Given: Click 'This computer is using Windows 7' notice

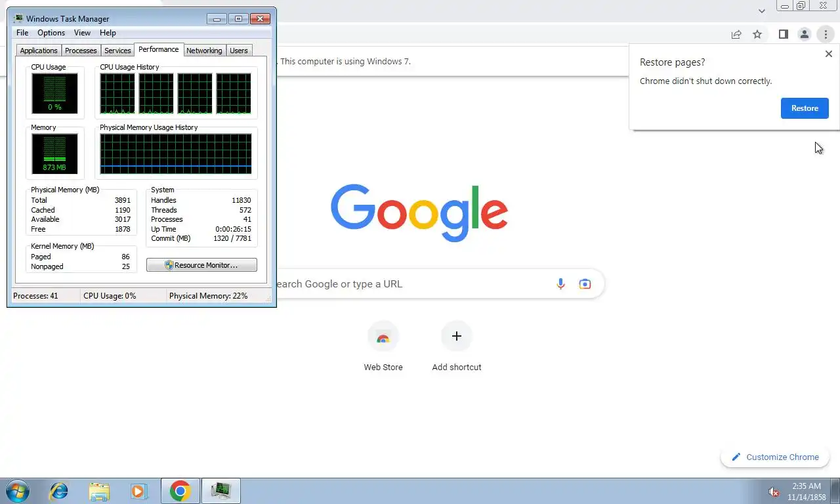Looking at the screenshot, I should [x=345, y=62].
